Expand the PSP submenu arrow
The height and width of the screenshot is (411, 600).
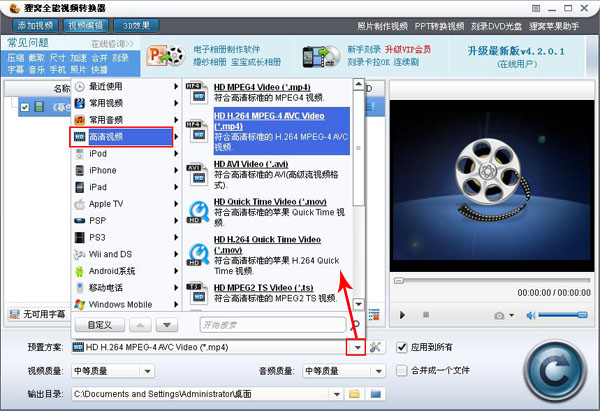tap(176, 221)
